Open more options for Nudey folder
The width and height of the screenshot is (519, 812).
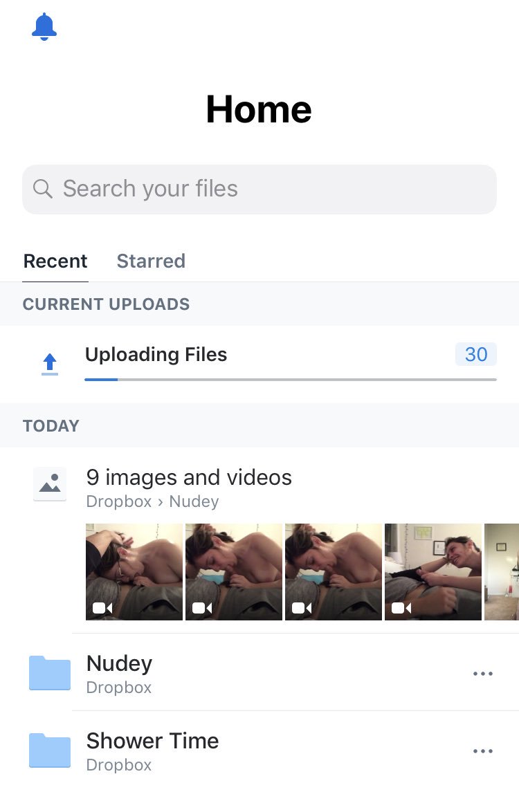pyautogui.click(x=483, y=674)
